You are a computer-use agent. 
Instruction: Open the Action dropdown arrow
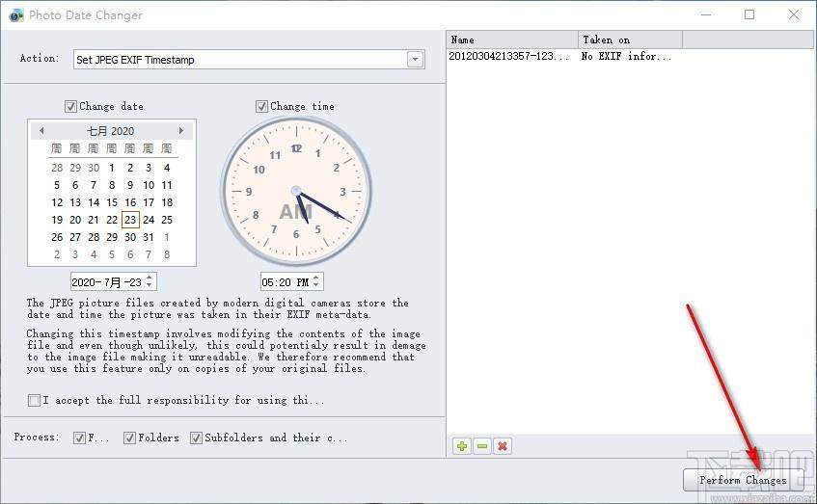[x=416, y=60]
